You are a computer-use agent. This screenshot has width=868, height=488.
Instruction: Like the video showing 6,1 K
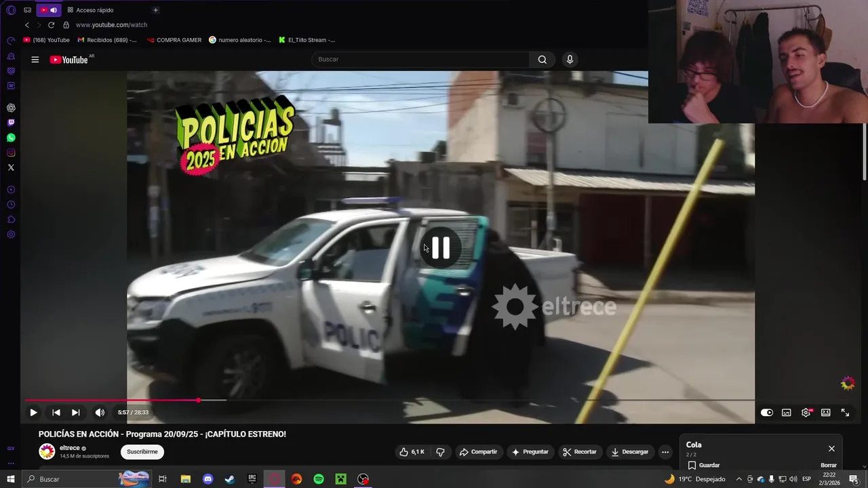(412, 451)
